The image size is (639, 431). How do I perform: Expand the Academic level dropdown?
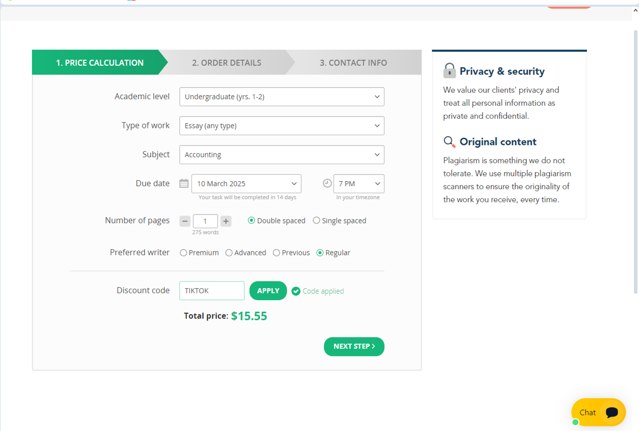coord(282,97)
